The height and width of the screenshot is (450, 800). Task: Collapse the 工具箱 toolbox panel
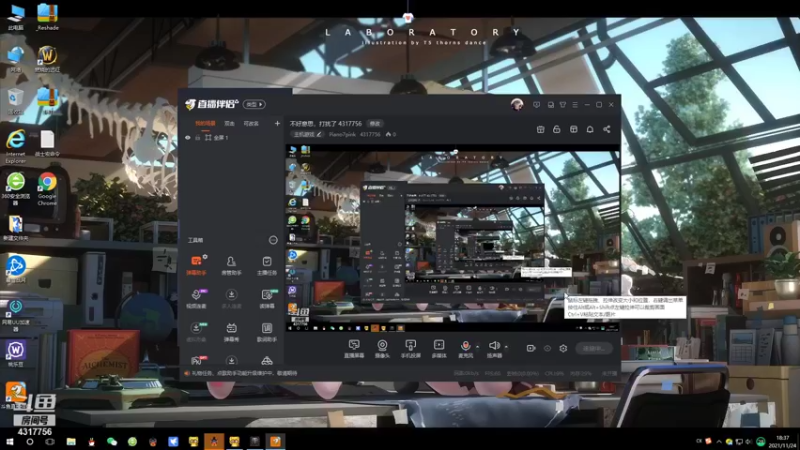click(273, 240)
